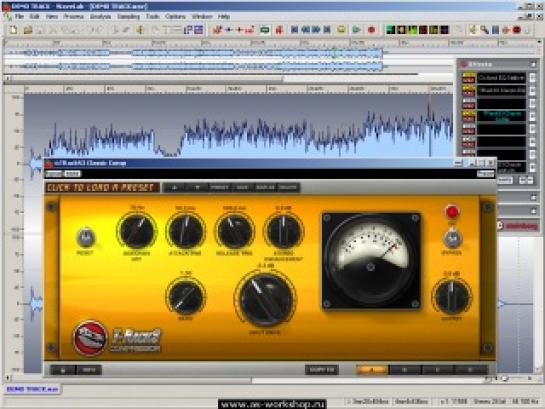Open the Analysis menu
The width and height of the screenshot is (545, 409).
point(100,16)
